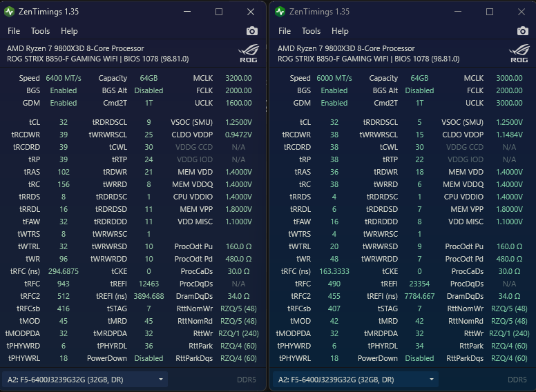This screenshot has width=536, height=392.
Task: Open Help menu in right window
Action: tap(340, 31)
